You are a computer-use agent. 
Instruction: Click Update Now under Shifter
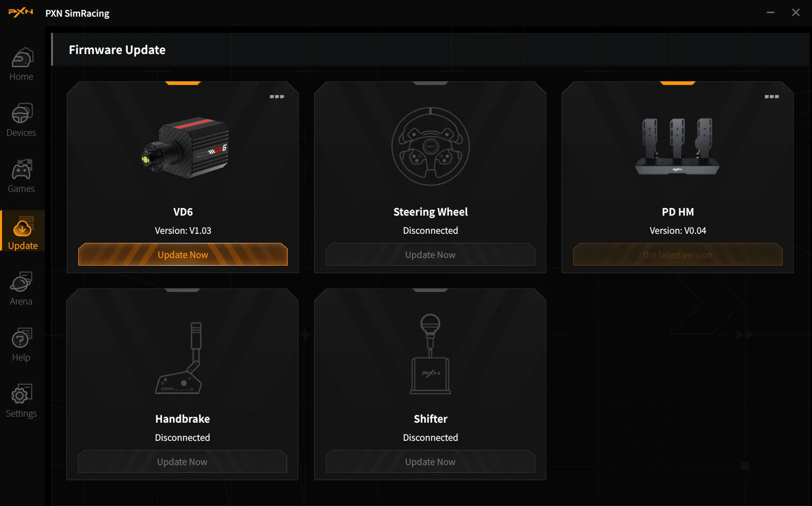coord(430,462)
